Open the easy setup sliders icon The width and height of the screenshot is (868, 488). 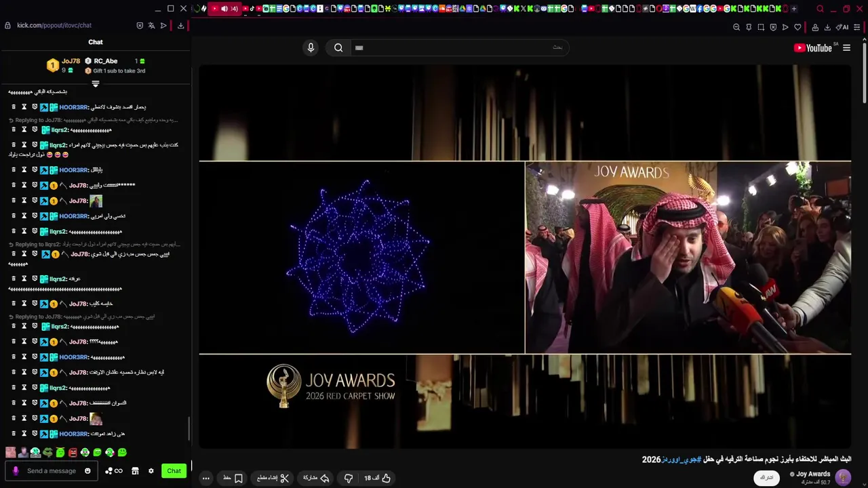pos(858,27)
